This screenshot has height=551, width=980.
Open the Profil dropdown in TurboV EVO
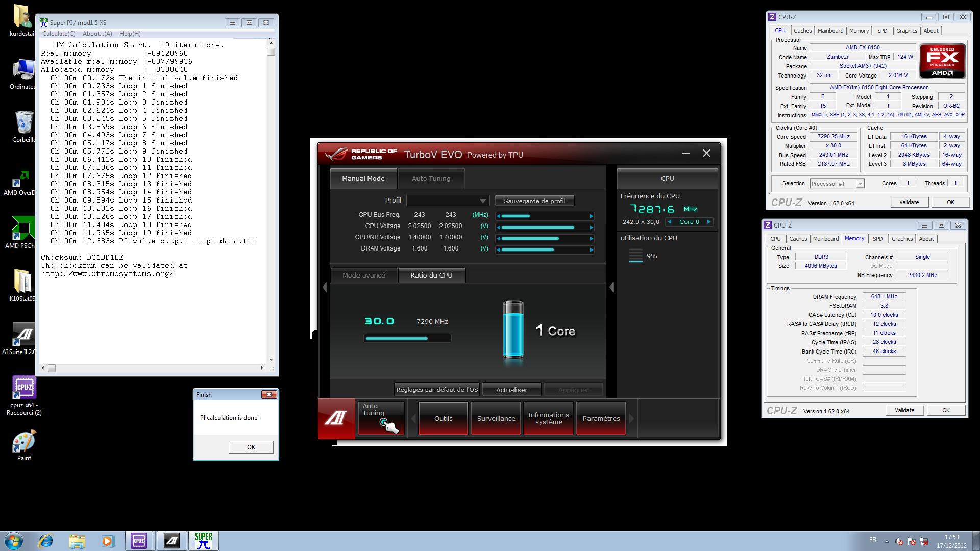(448, 201)
